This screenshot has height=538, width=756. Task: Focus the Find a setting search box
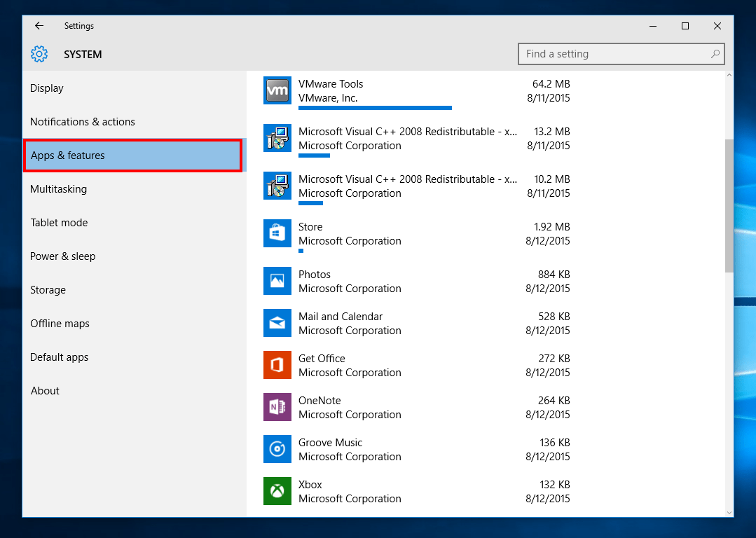point(613,54)
